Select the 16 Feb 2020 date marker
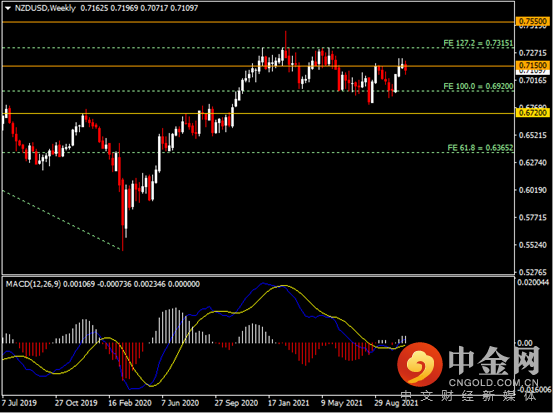 point(130,403)
